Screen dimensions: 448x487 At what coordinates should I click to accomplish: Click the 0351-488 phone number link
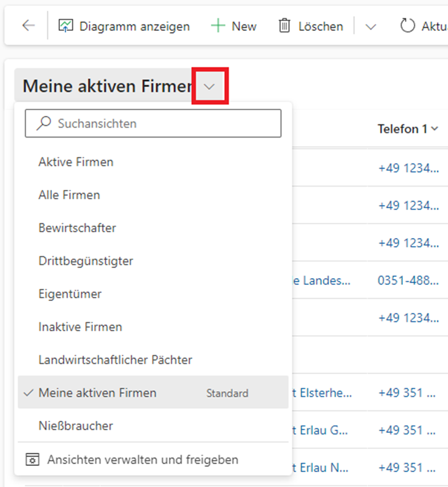tap(408, 280)
